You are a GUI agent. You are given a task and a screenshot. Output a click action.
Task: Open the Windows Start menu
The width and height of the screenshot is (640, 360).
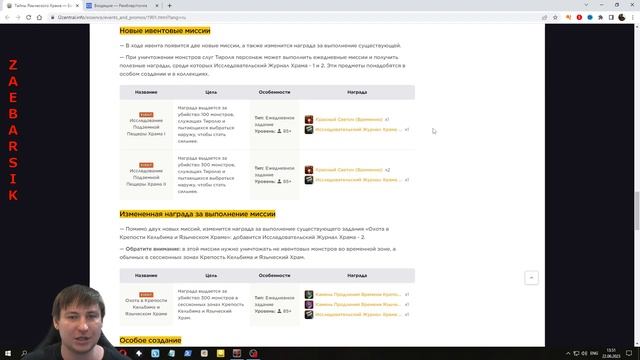tap(8, 353)
